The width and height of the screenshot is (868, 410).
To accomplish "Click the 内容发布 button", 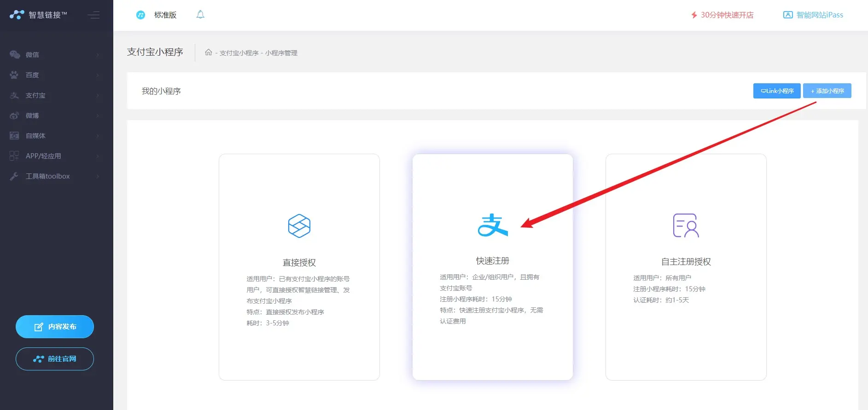I will [55, 327].
